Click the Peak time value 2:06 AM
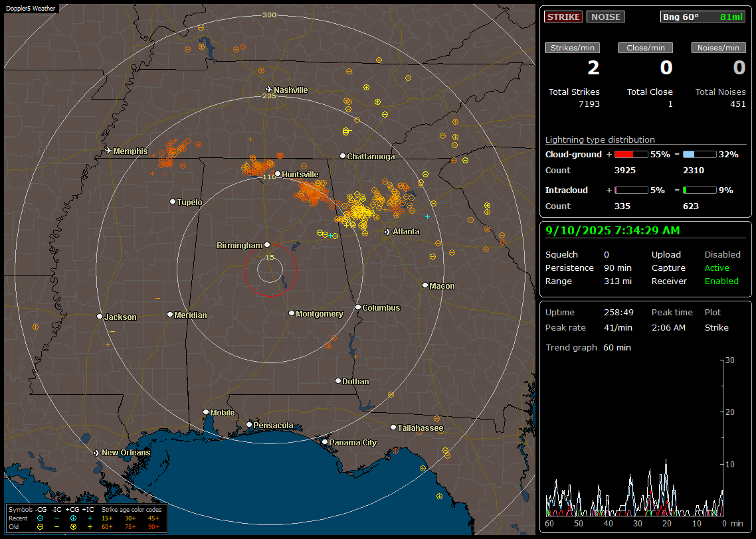This screenshot has width=756, height=539. 668,327
